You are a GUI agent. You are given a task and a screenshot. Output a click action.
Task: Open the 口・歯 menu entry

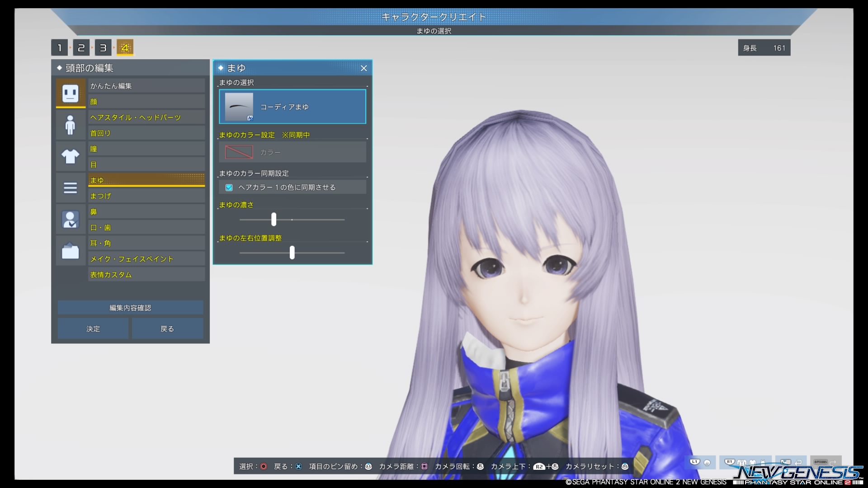coord(146,227)
